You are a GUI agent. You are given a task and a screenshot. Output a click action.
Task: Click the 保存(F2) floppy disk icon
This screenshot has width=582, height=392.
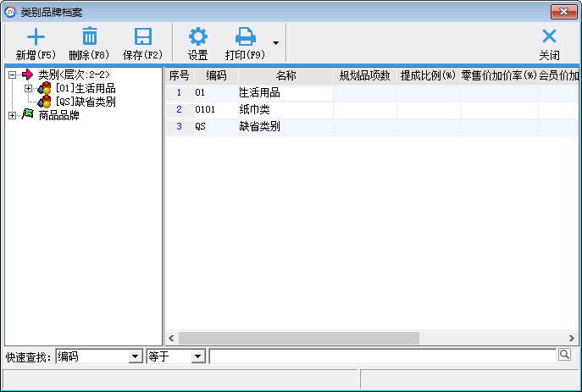[x=143, y=36]
